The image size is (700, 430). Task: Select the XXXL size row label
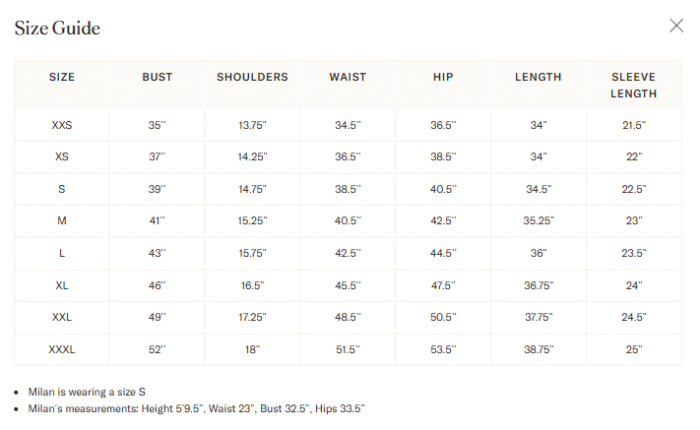click(x=62, y=350)
